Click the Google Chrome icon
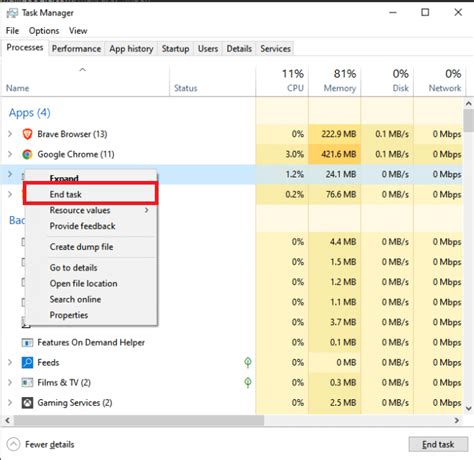Screen dimensions: 474x460 pyautogui.click(x=27, y=154)
